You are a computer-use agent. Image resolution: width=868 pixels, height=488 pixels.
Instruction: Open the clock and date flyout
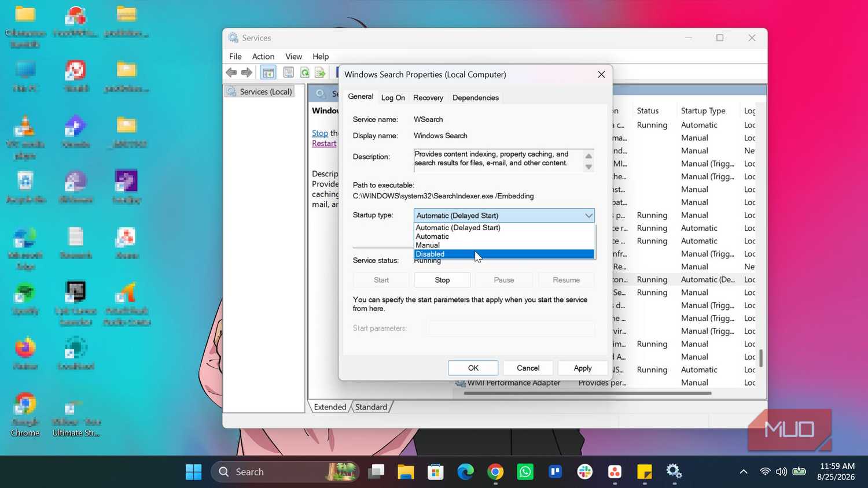coord(836,472)
